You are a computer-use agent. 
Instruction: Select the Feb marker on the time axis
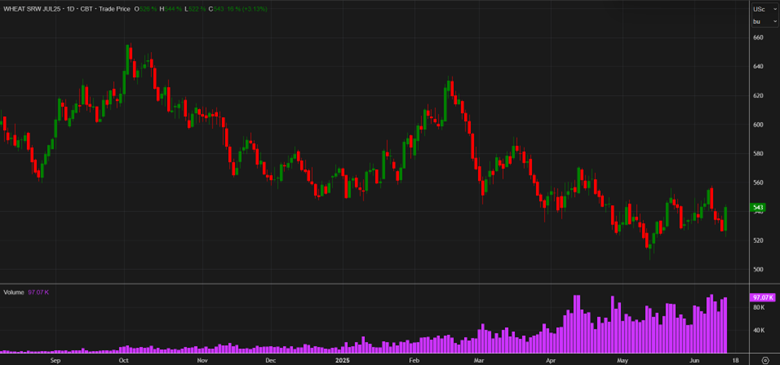click(413, 360)
